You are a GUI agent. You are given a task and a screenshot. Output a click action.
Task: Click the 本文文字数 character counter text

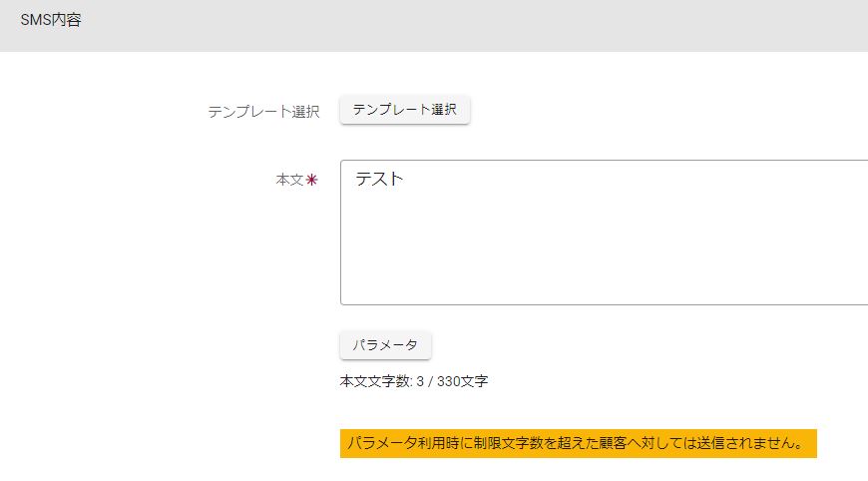pos(376,381)
